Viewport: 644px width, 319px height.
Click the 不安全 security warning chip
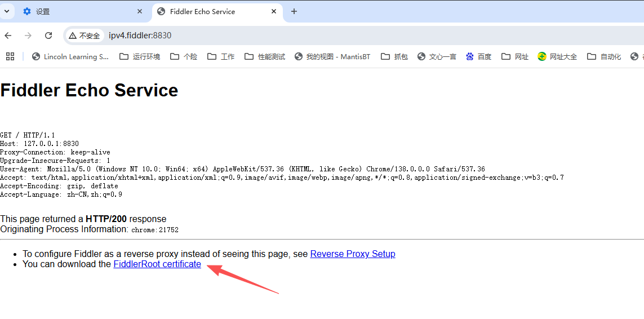(x=84, y=36)
